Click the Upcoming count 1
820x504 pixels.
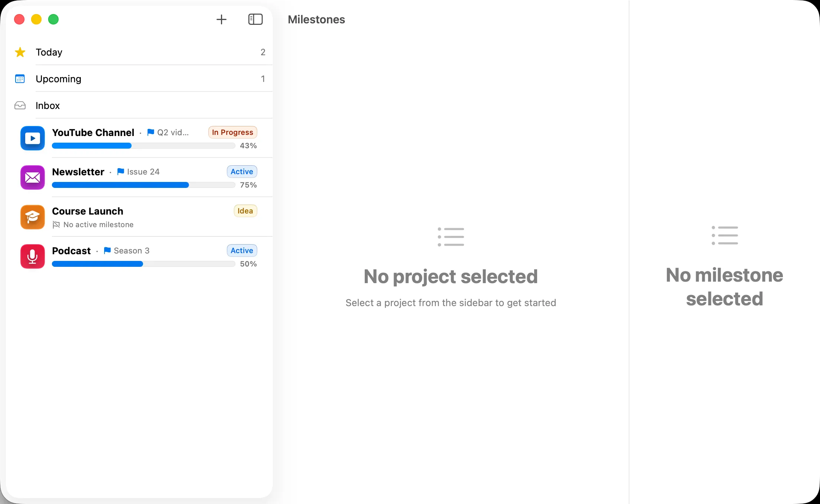click(263, 79)
